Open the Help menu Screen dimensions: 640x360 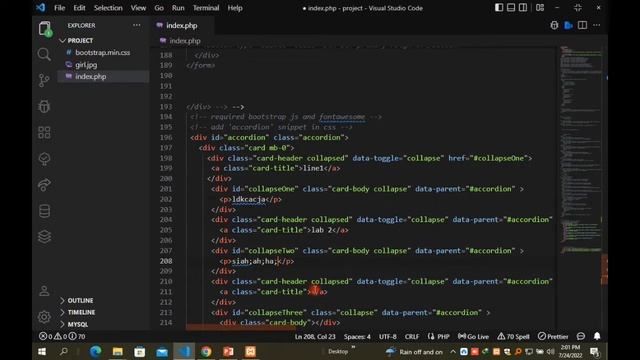click(235, 8)
